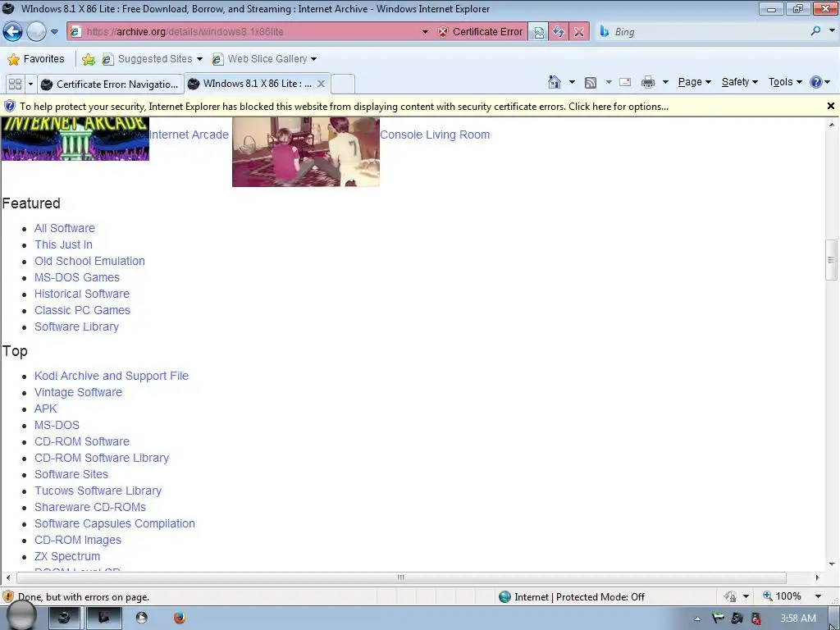Viewport: 840px width, 630px height.
Task: Click the scroll down arrow of vertical scrollbar
Action: tap(832, 564)
